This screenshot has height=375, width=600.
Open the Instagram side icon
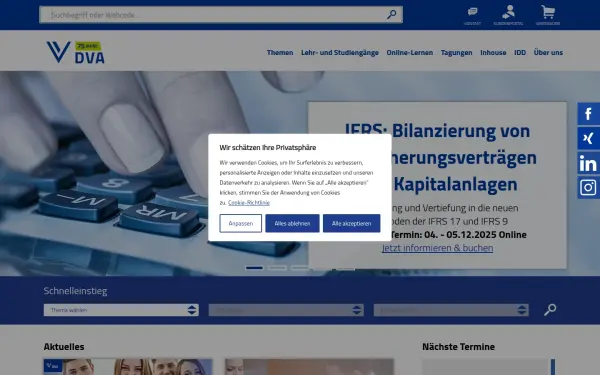pyautogui.click(x=589, y=188)
